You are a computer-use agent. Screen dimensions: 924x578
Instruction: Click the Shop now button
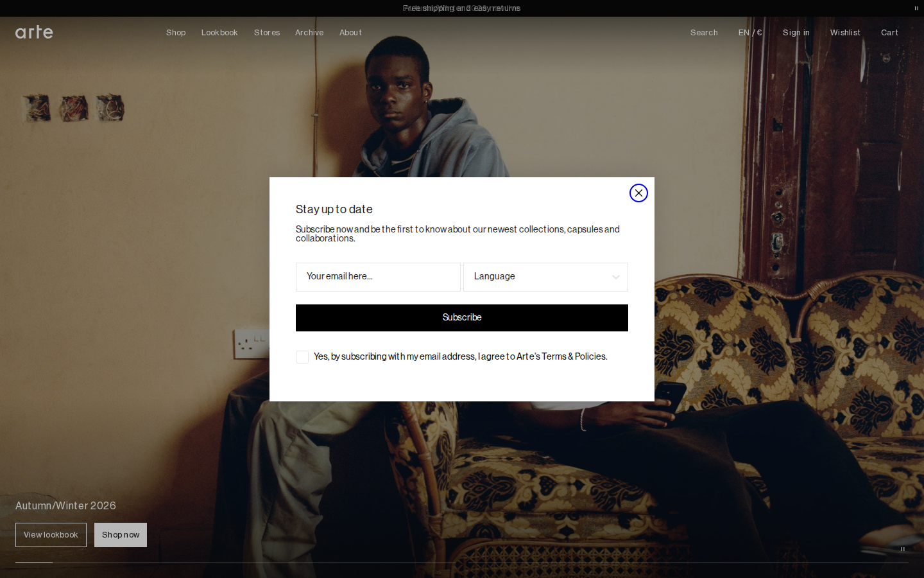pyautogui.click(x=121, y=535)
